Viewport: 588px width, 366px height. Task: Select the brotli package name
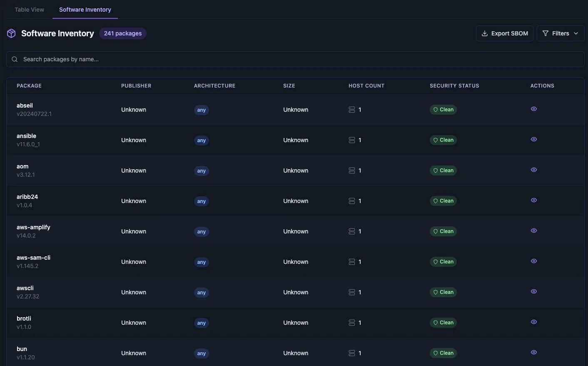click(24, 318)
